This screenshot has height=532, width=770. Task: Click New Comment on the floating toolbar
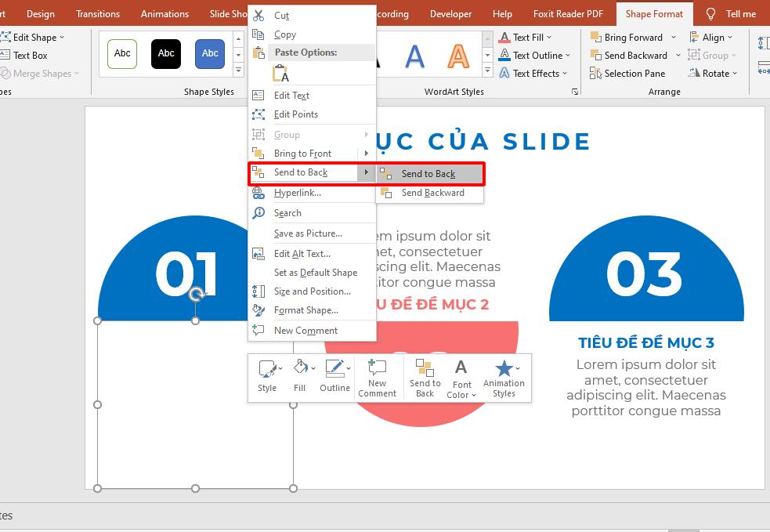[378, 376]
